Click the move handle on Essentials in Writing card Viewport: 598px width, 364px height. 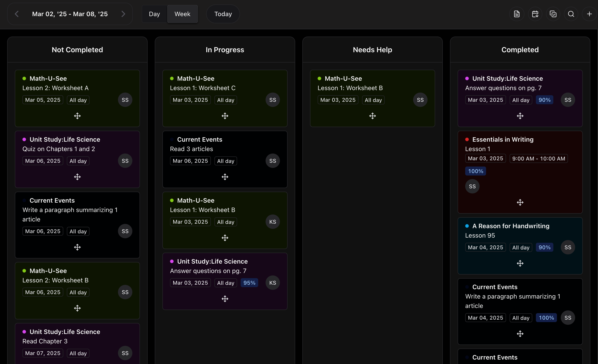pos(520,202)
